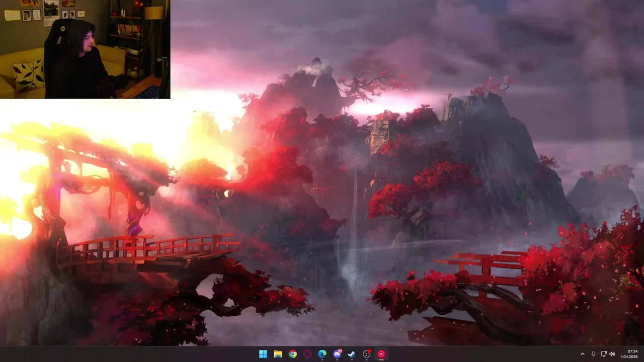Open Steam from the taskbar
This screenshot has width=644, height=362.
click(x=352, y=354)
